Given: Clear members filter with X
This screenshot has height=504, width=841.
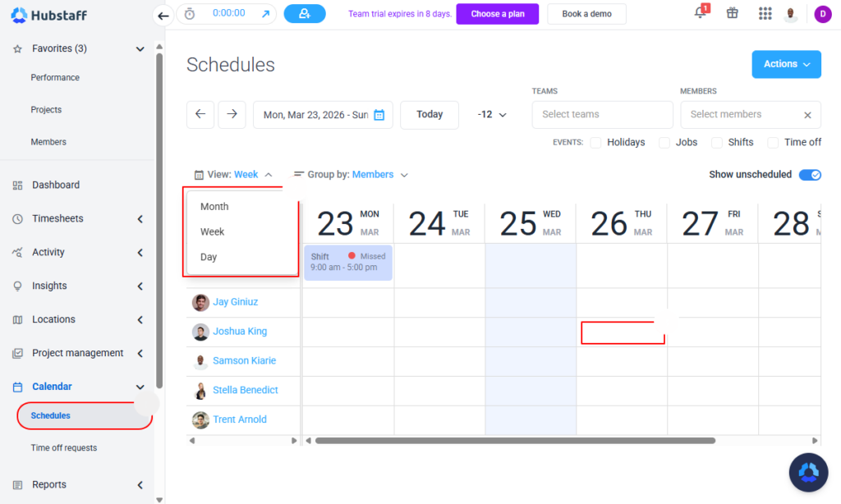Looking at the screenshot, I should 807,115.
